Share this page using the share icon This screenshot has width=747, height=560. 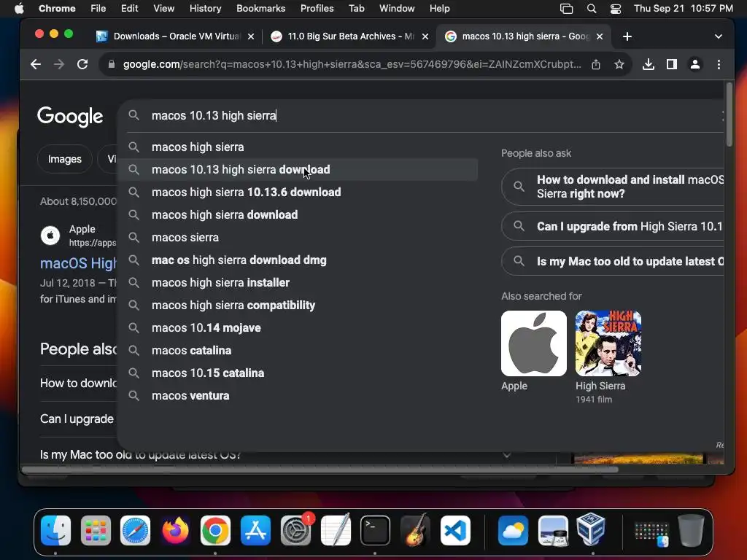tap(596, 64)
